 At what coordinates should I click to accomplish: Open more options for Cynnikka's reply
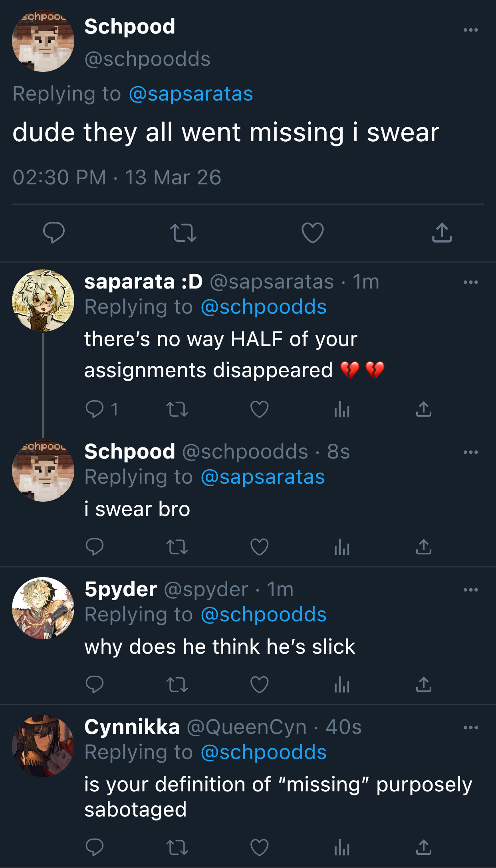[x=471, y=728]
